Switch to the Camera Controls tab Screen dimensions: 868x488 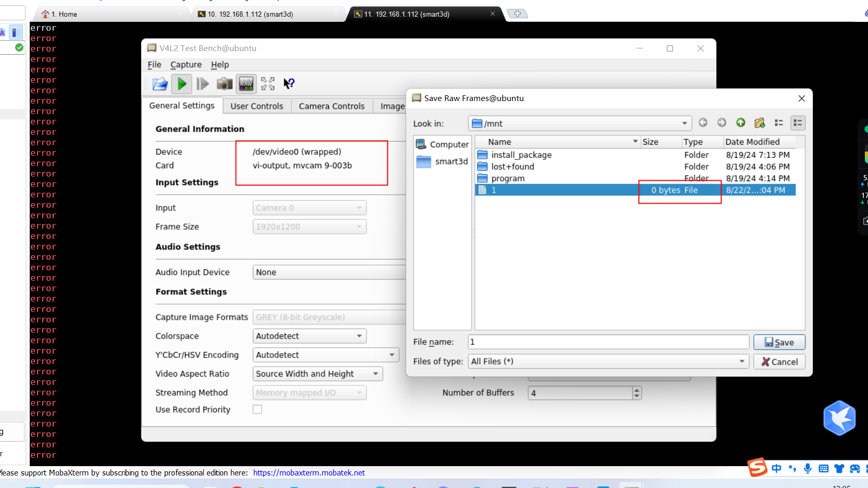(332, 106)
